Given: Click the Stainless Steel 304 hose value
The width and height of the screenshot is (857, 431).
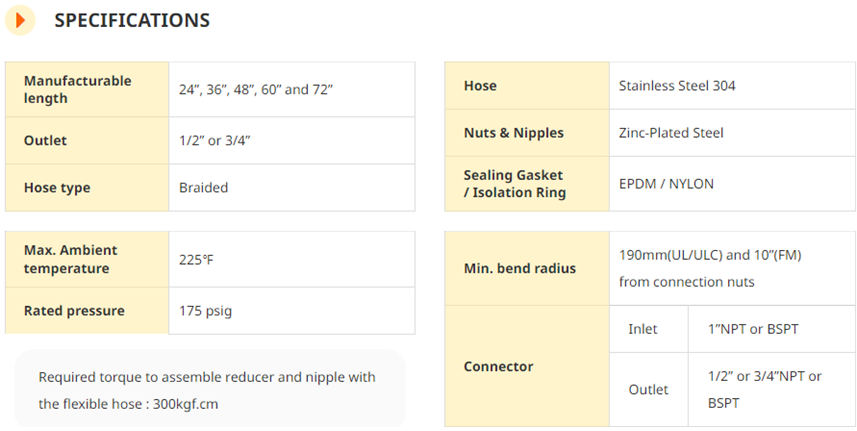Looking at the screenshot, I should (677, 86).
